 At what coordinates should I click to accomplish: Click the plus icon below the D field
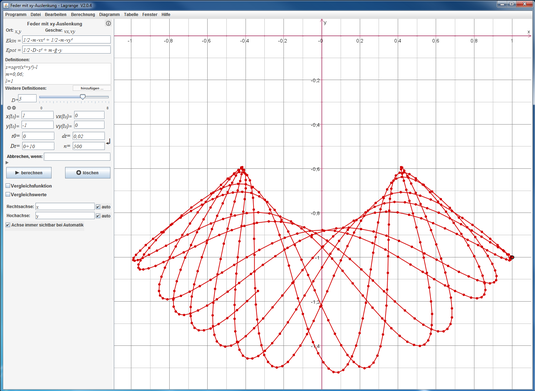pyautogui.click(x=9, y=108)
